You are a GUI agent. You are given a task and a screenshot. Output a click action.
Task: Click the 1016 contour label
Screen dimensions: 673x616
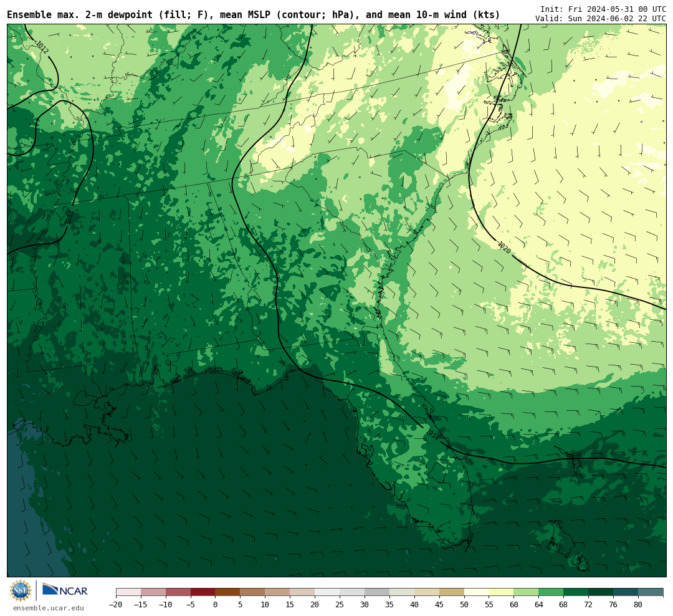point(432,435)
